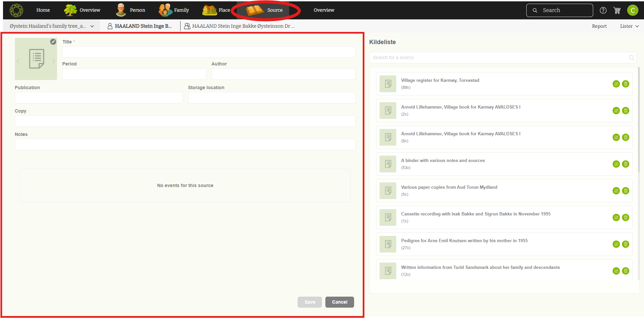Click the search magnifier in Kildeliste
Image resolution: width=644 pixels, height=318 pixels.
tap(631, 57)
